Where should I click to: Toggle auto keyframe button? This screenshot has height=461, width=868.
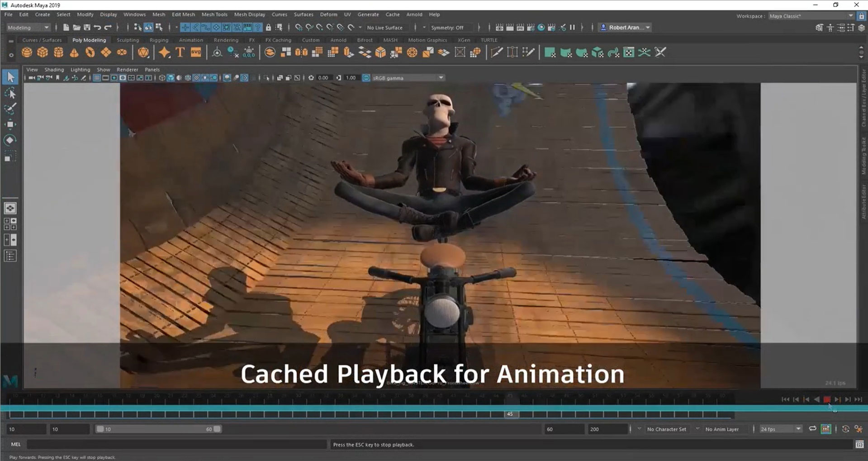(845, 429)
